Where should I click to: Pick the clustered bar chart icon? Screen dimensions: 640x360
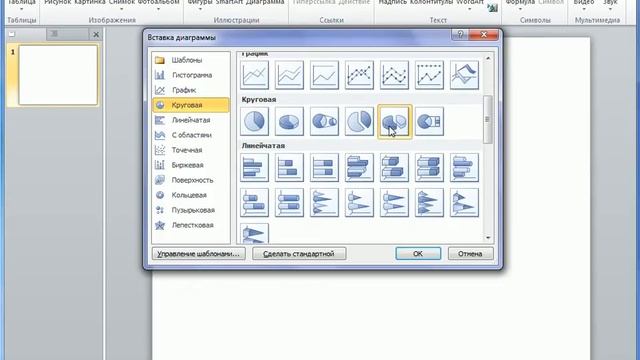(x=254, y=167)
